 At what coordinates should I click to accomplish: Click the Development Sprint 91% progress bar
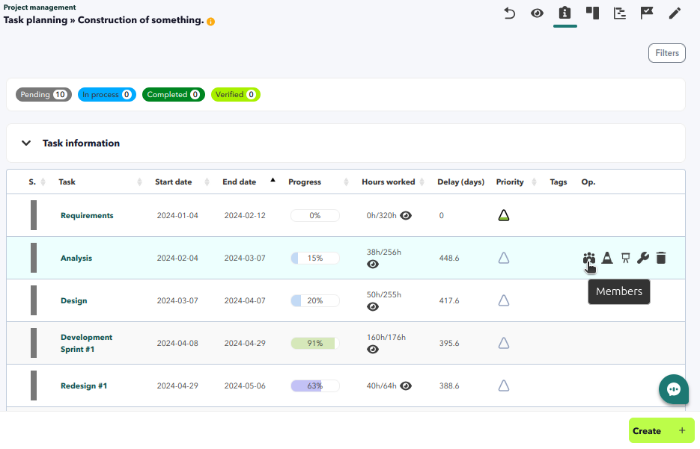(315, 343)
